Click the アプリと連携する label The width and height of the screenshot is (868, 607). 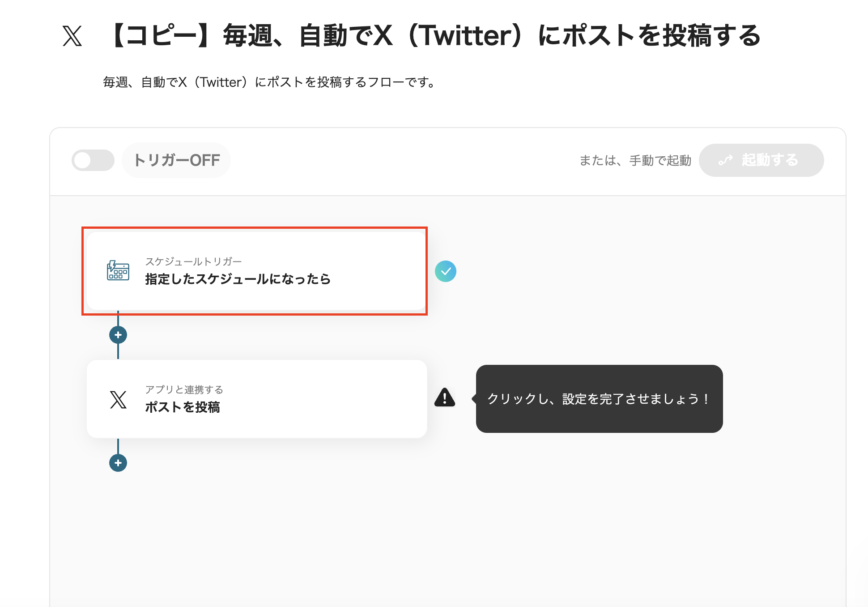click(185, 389)
